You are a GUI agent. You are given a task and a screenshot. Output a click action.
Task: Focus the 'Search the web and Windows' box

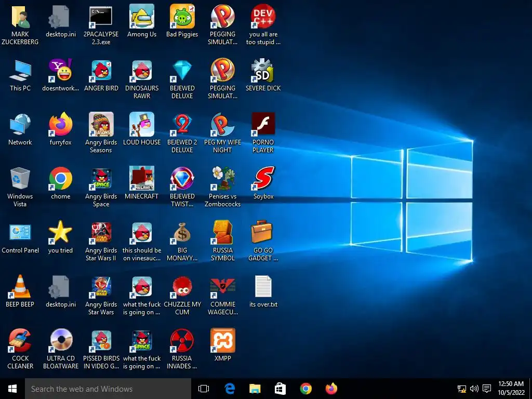tap(108, 389)
